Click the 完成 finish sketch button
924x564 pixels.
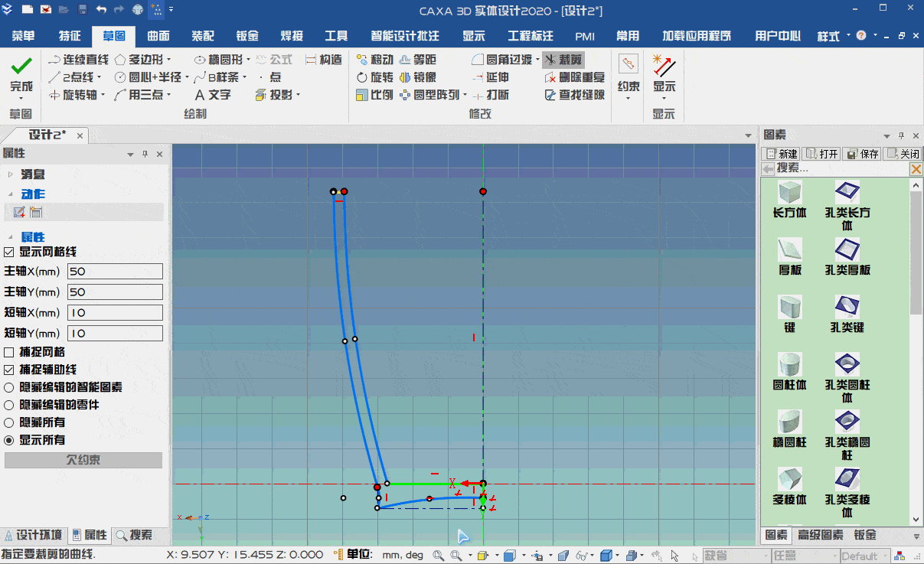(x=21, y=73)
